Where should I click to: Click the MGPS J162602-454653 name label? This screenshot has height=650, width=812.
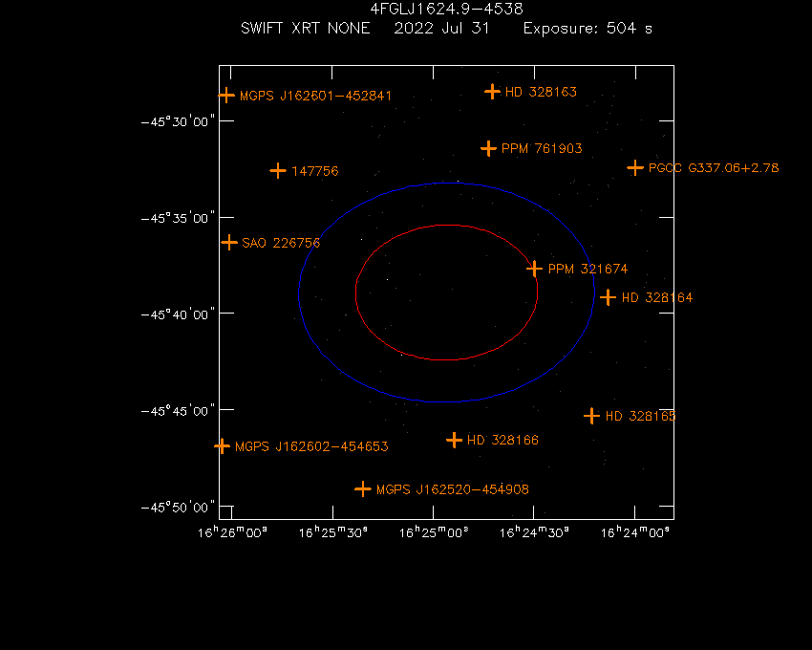pyautogui.click(x=311, y=446)
